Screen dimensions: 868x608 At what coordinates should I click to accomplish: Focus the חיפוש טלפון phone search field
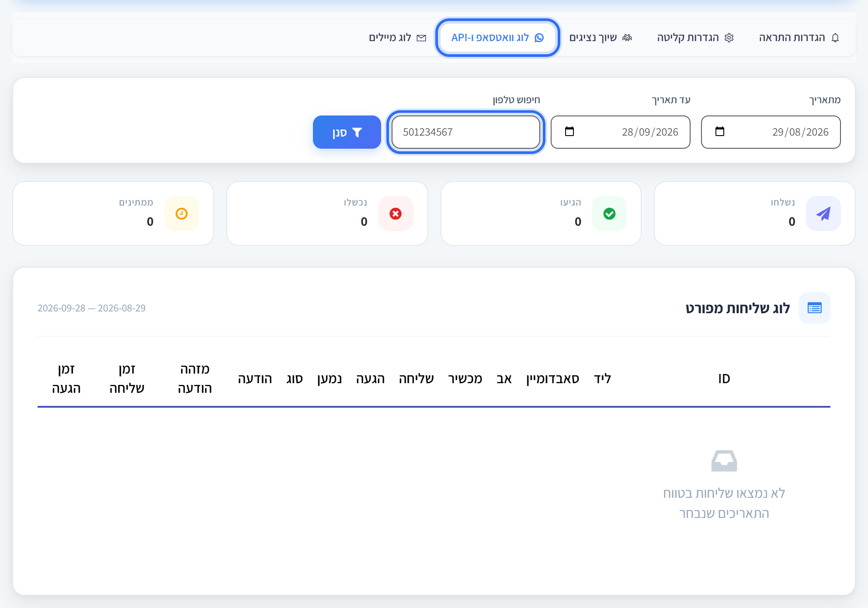point(466,132)
